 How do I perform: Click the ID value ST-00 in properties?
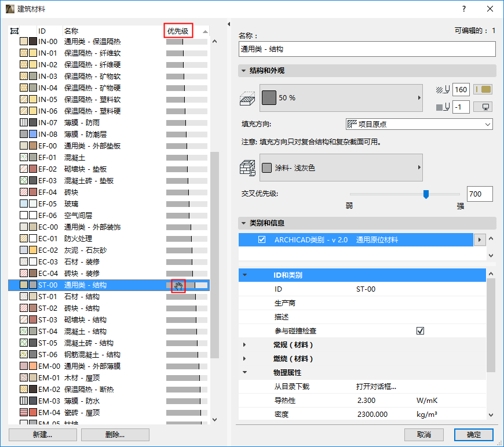(x=366, y=289)
